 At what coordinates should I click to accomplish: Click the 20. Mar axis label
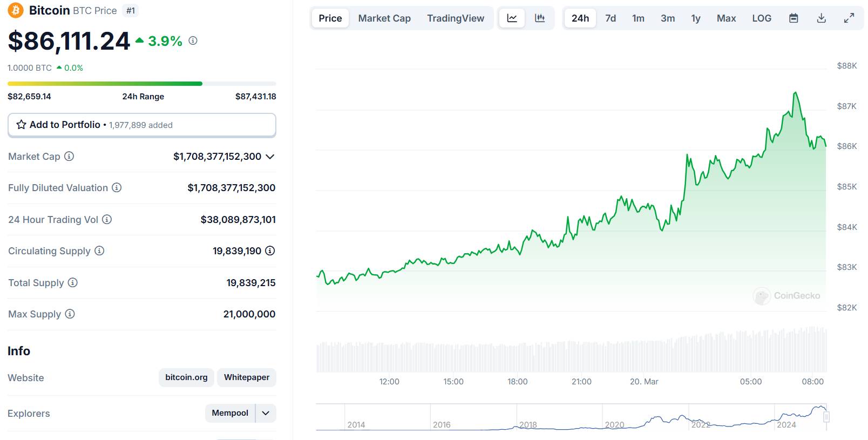point(644,382)
